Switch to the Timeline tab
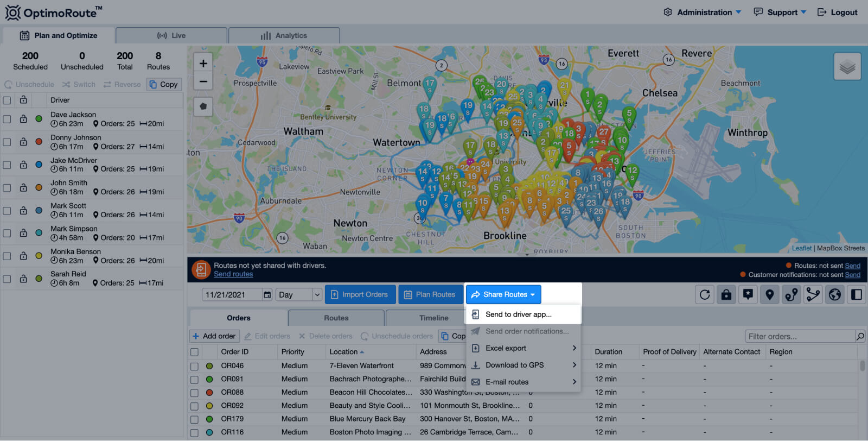Viewport: 868px width, 441px height. coord(433,318)
